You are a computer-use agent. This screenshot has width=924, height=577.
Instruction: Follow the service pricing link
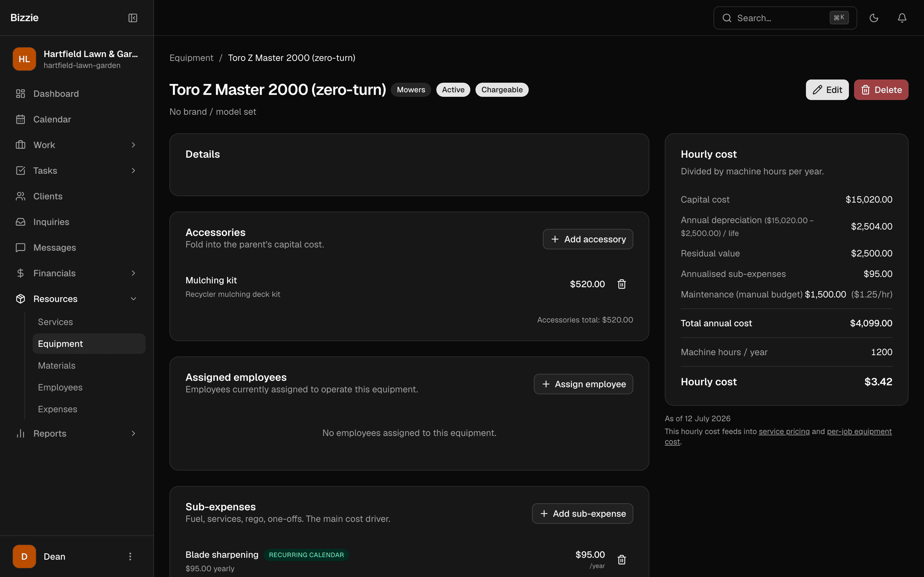pyautogui.click(x=784, y=431)
